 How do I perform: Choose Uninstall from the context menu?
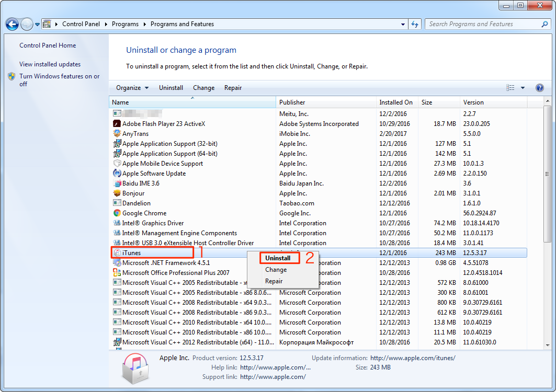278,258
